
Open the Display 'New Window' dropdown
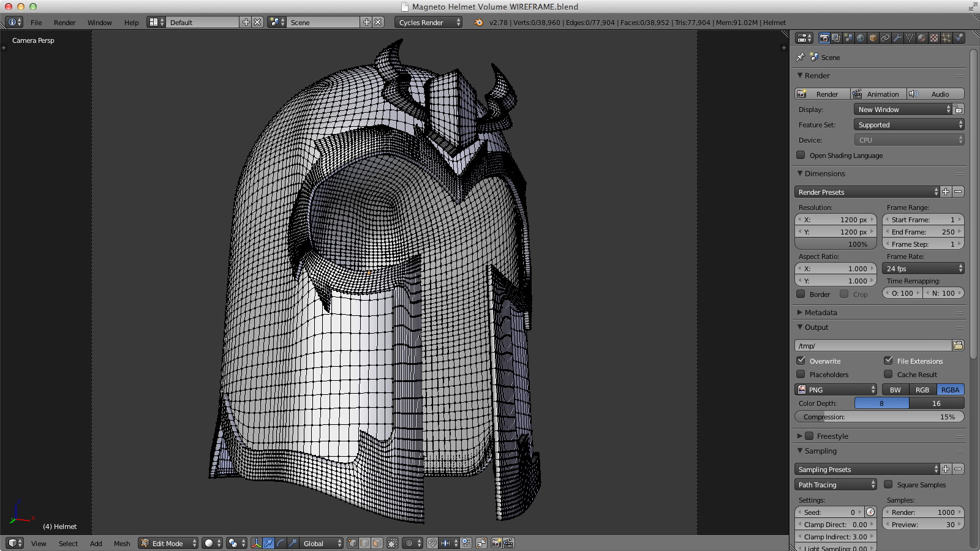tap(903, 109)
